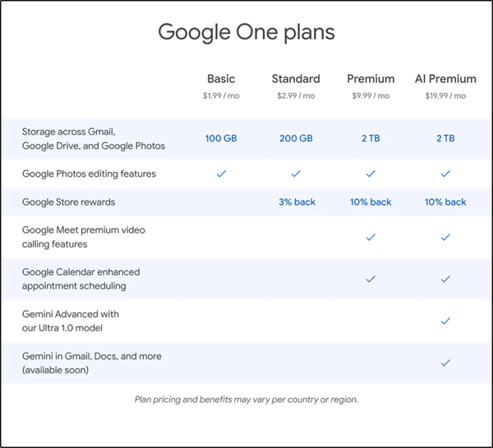This screenshot has width=493, height=448.
Task: Click the Premium checkmark for Calendar appointment scheduling
Action: tap(371, 279)
